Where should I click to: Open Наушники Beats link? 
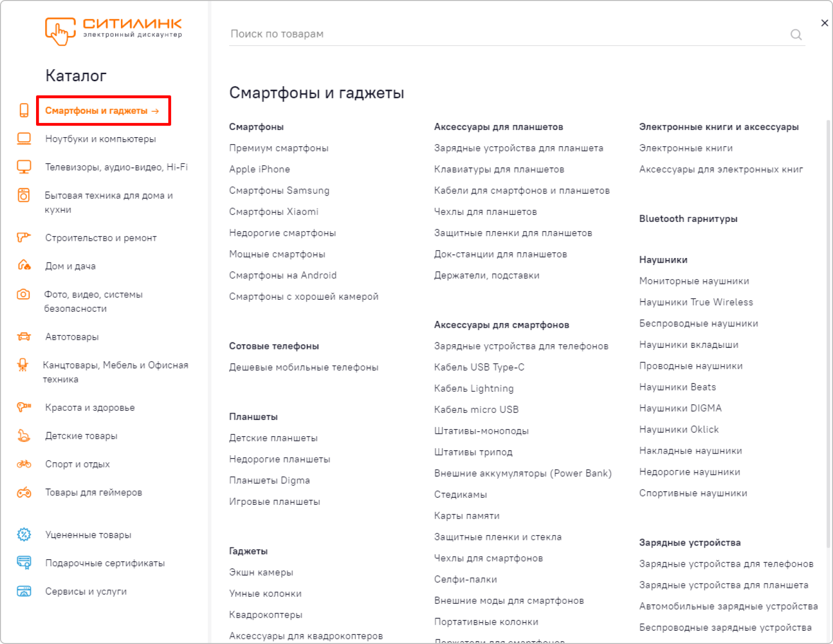[x=678, y=387]
